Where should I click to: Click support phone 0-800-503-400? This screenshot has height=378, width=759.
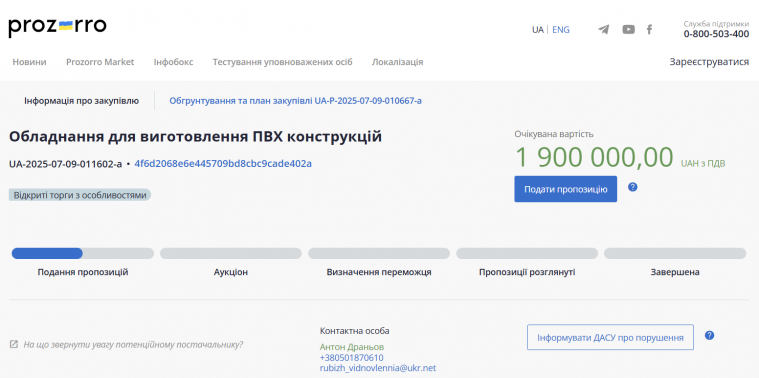point(716,34)
